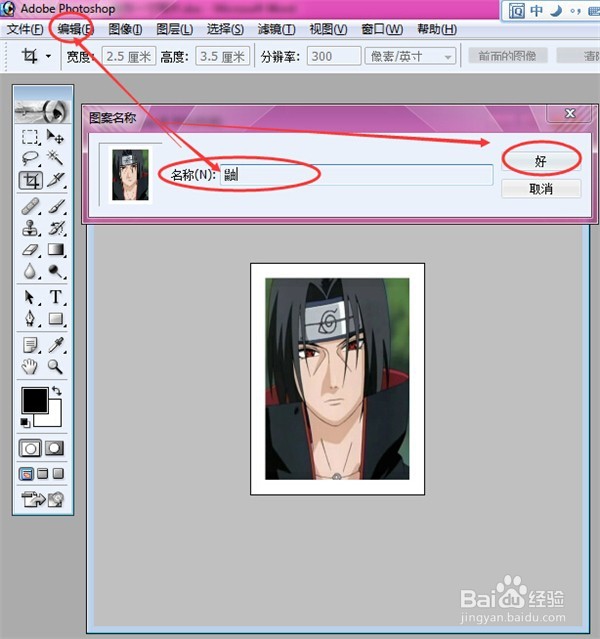Screen dimensions: 600x639
Task: Select the Dodge tool
Action: 56,271
